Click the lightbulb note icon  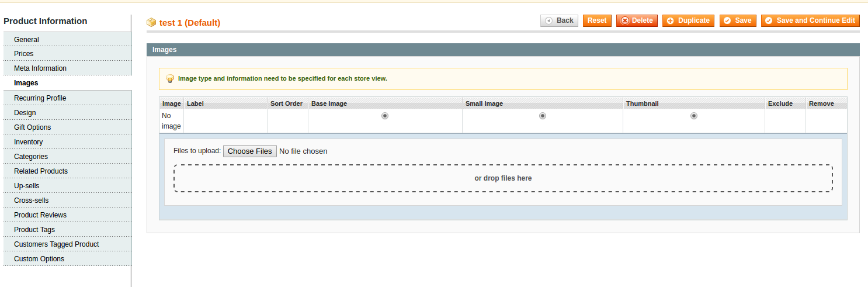(x=170, y=78)
